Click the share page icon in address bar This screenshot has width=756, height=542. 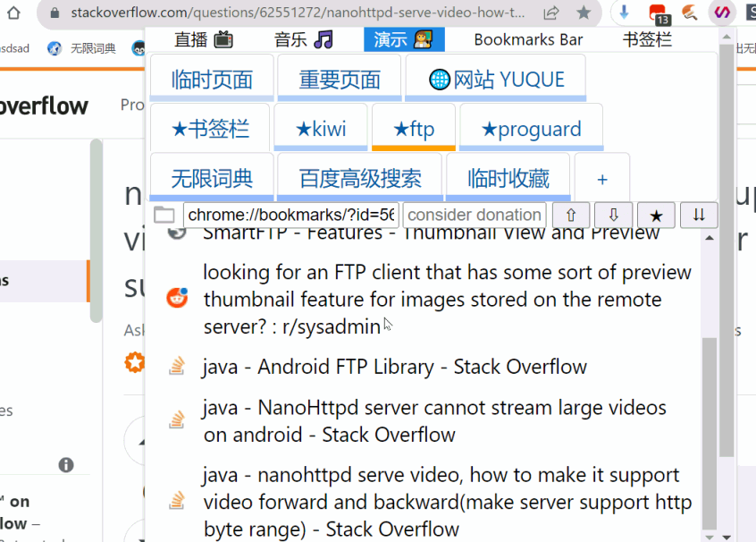pyautogui.click(x=551, y=13)
